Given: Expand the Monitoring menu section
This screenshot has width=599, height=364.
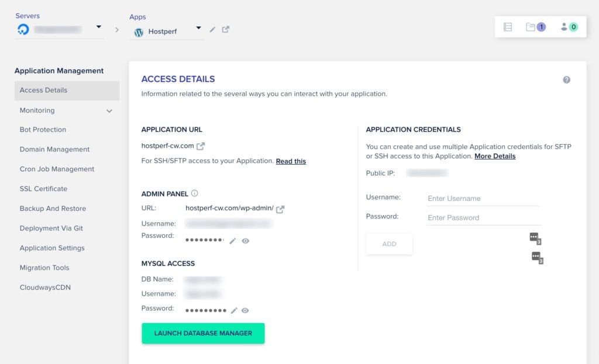Looking at the screenshot, I should tap(109, 110).
